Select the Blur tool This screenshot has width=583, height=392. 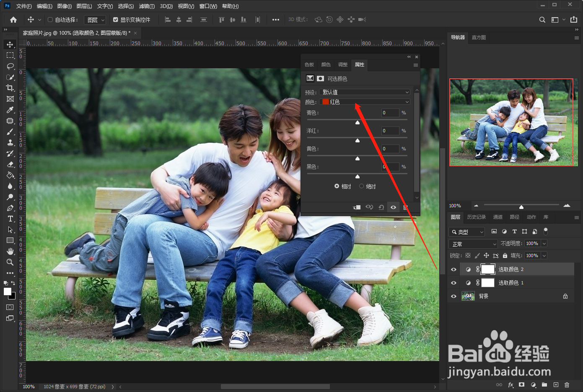pos(10,186)
